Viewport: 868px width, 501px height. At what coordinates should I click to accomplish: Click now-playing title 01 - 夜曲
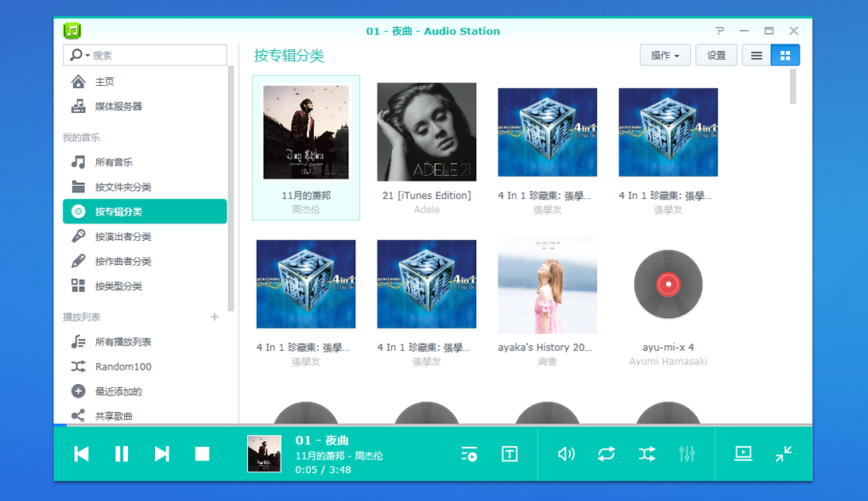click(322, 441)
